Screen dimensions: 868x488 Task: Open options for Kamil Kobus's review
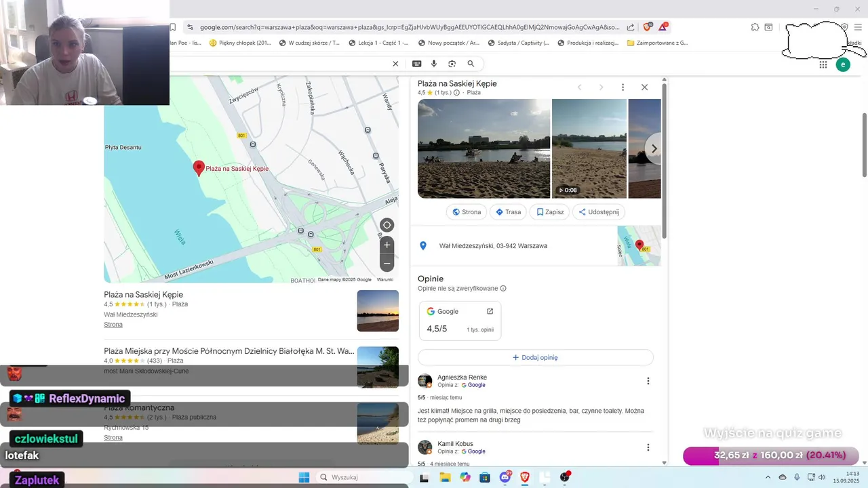tap(648, 447)
